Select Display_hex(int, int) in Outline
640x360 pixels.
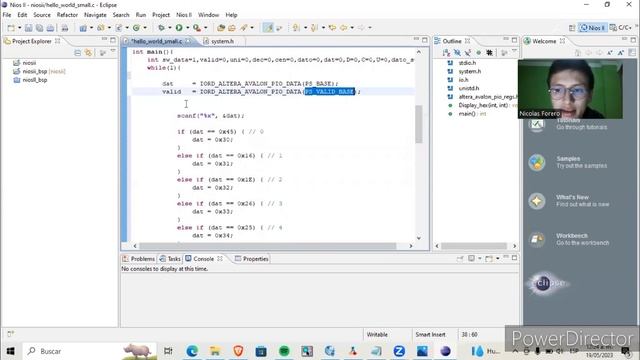click(x=483, y=105)
